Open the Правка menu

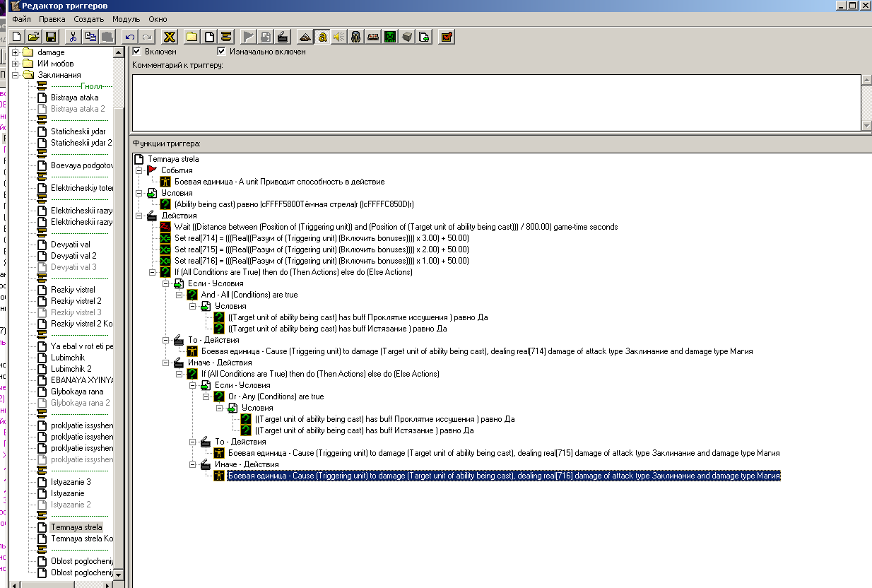52,19
